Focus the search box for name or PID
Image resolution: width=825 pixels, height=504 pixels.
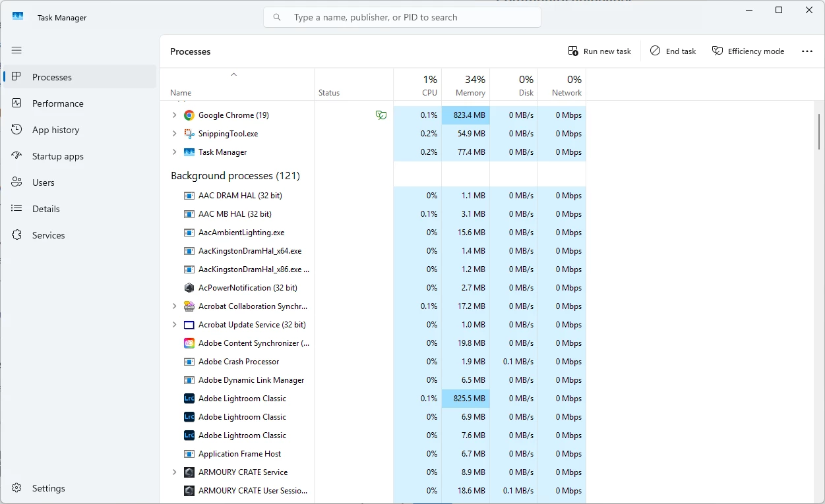point(402,17)
